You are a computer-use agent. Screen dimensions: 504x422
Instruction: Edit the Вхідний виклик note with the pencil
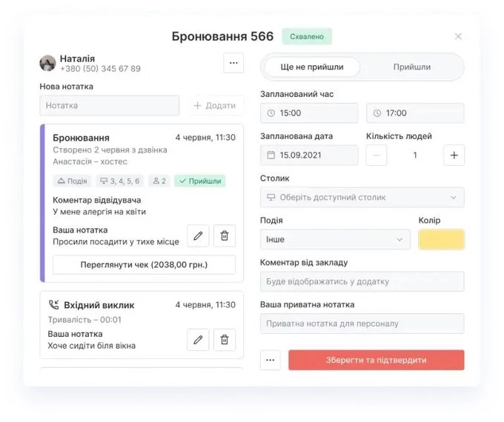[x=198, y=340]
